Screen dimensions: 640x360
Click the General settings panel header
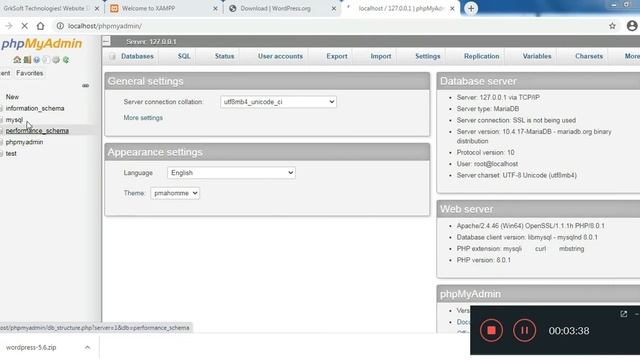(x=267, y=81)
